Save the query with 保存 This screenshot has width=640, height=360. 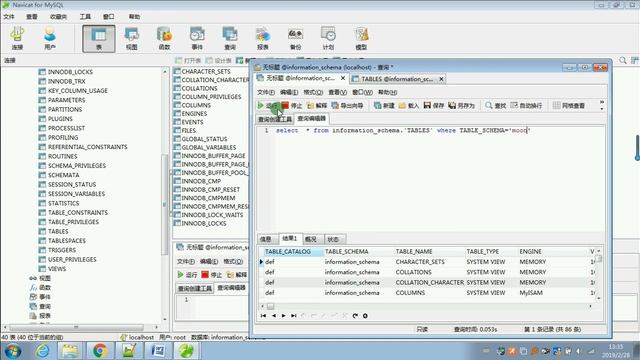coord(433,105)
